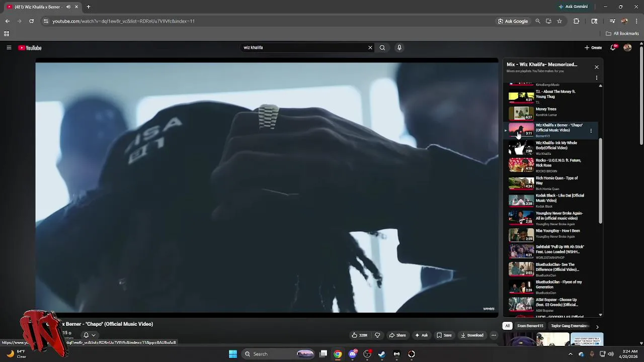Screen dimensions: 644x362
Task: Play 'Kodak Black - Like Dat'
Action: [x=552, y=201]
